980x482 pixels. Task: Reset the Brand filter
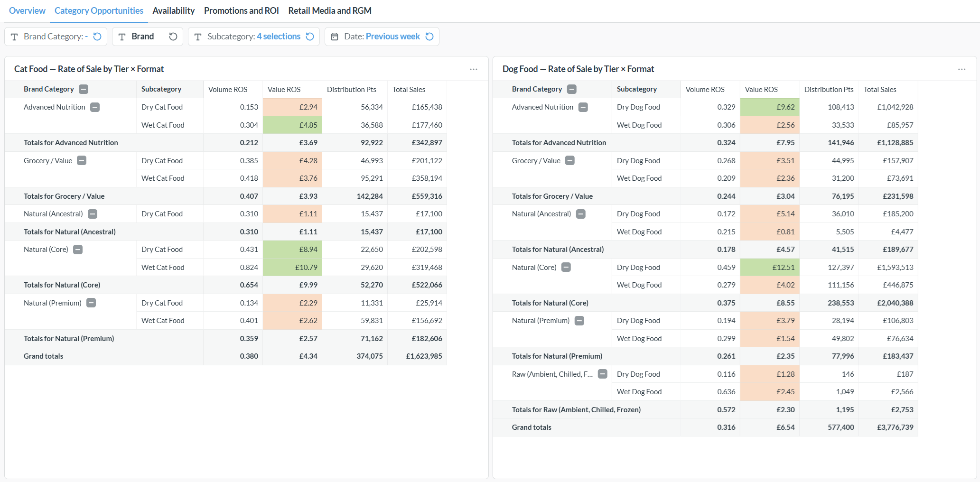pyautogui.click(x=173, y=37)
